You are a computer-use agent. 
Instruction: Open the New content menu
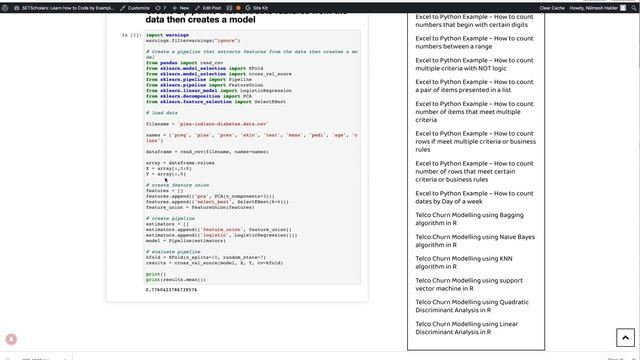(180, 8)
